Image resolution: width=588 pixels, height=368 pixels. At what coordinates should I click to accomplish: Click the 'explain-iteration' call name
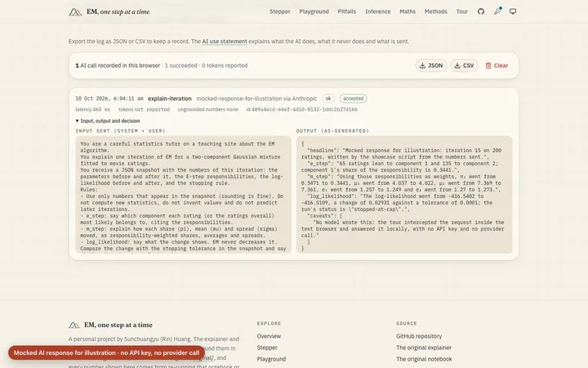170,98
